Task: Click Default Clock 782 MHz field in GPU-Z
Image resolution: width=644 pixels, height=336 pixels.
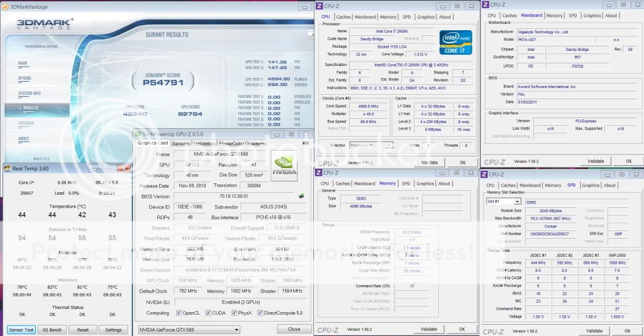Action: (x=188, y=291)
